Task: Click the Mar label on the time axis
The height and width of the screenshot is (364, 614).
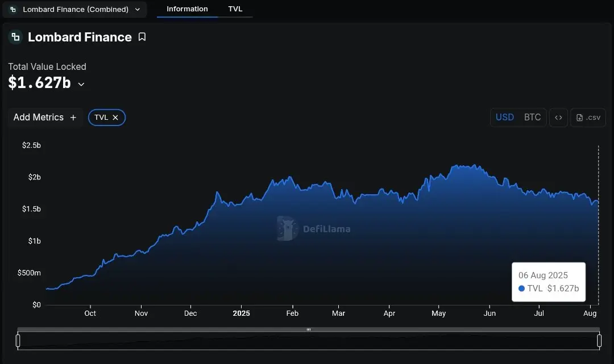Action: click(x=338, y=313)
